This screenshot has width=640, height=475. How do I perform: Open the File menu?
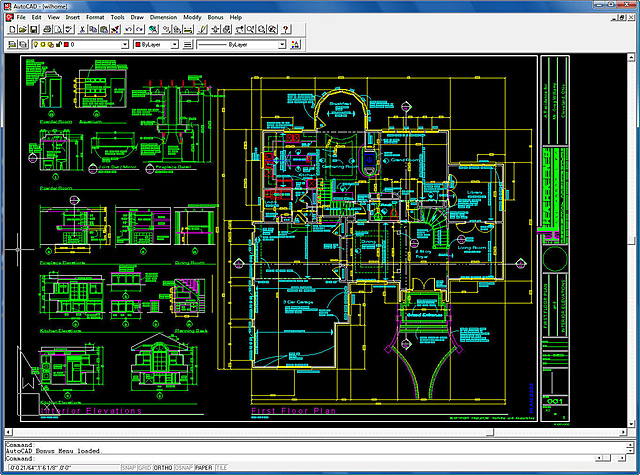pyautogui.click(x=21, y=17)
